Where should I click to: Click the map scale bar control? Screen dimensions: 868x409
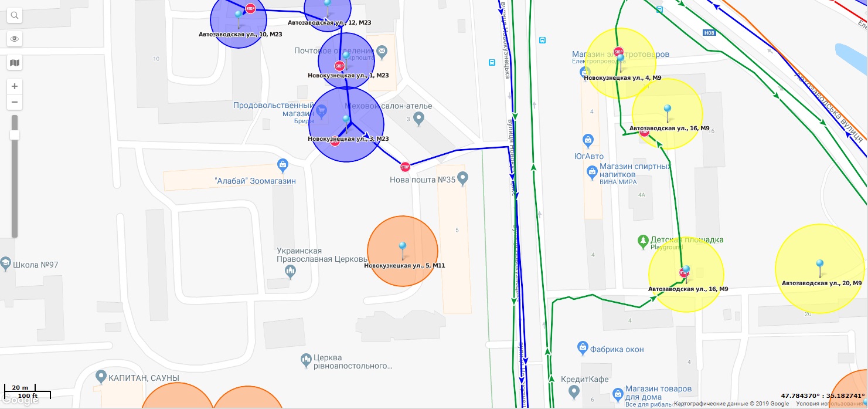point(28,391)
